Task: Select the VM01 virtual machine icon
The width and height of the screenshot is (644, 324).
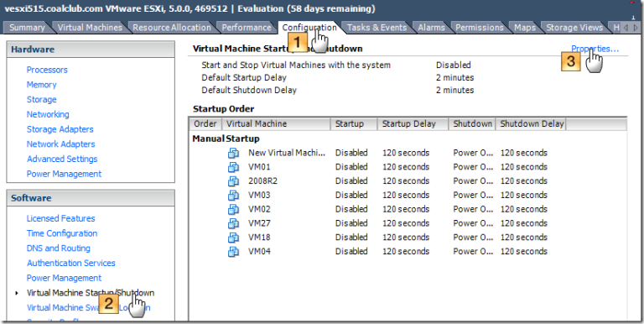Action: [x=233, y=167]
